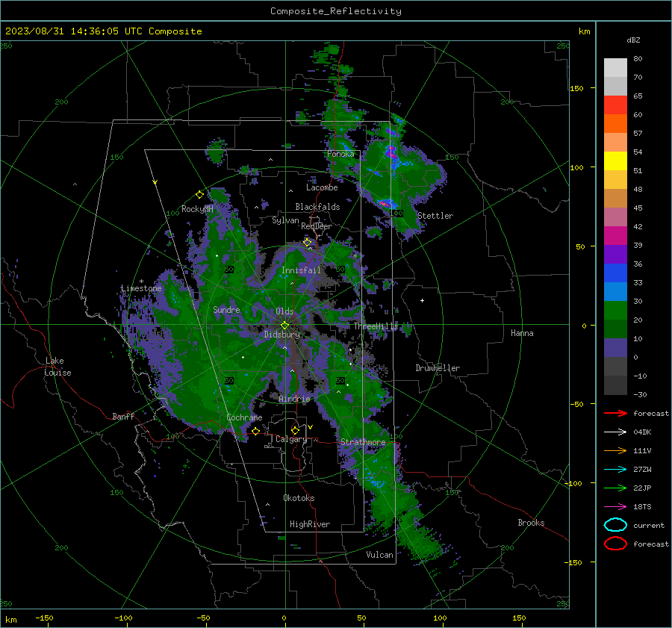
Task: Click the Calgary city label
Action: [x=291, y=439]
